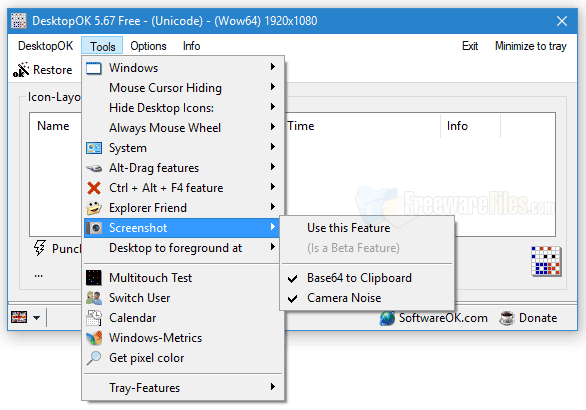Click the Exit button
The image size is (586, 410).
(x=470, y=46)
